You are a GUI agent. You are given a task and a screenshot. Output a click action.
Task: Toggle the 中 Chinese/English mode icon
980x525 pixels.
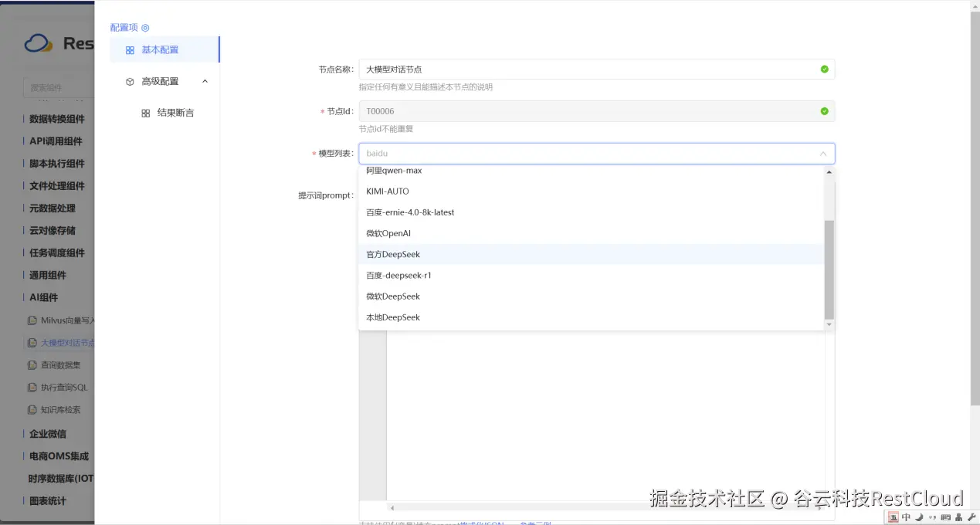pos(907,517)
